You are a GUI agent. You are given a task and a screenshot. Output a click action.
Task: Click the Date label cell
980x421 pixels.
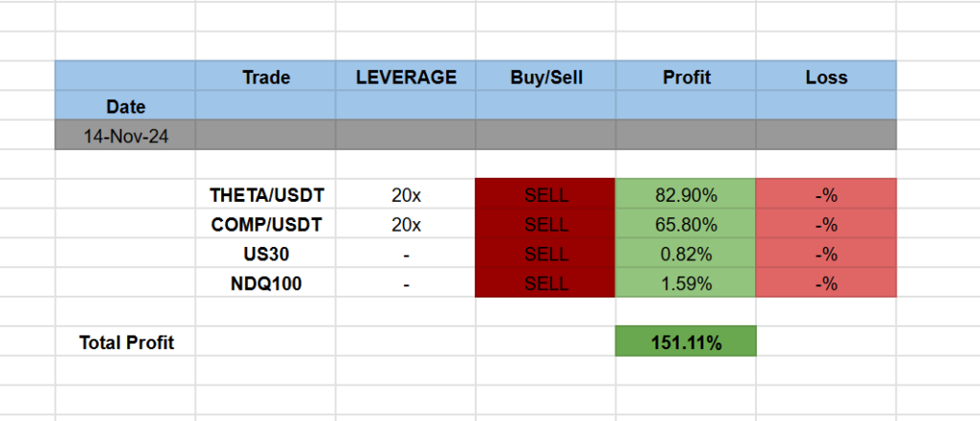point(125,106)
